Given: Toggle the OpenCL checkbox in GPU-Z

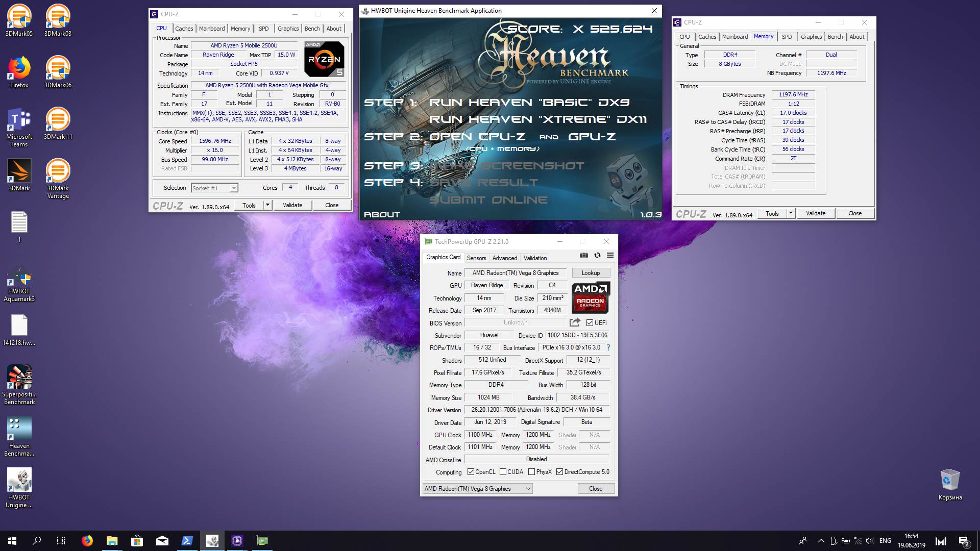Looking at the screenshot, I should tap(471, 472).
